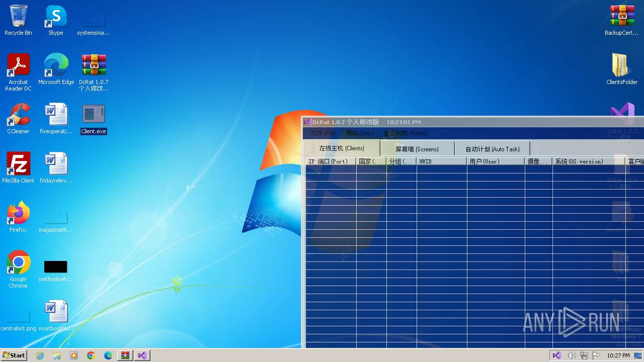Open the centraloct.png image file
Image resolution: width=644 pixels, height=362 pixels.
[18, 320]
